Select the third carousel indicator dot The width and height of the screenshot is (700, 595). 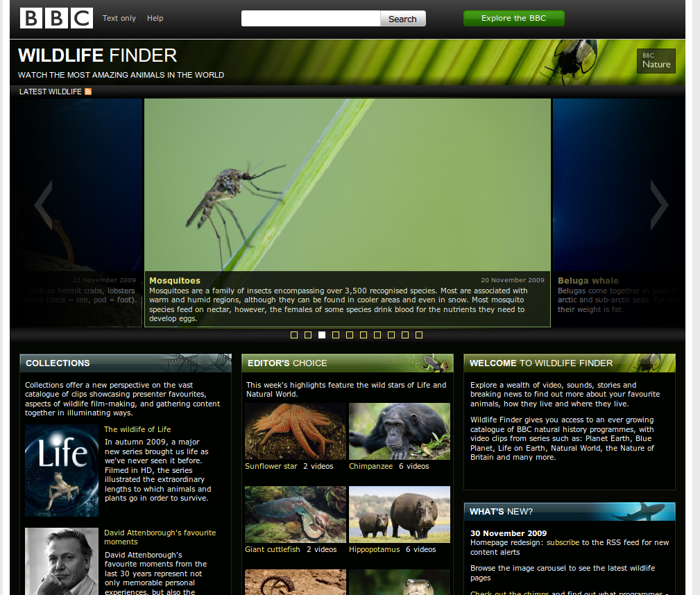(322, 335)
